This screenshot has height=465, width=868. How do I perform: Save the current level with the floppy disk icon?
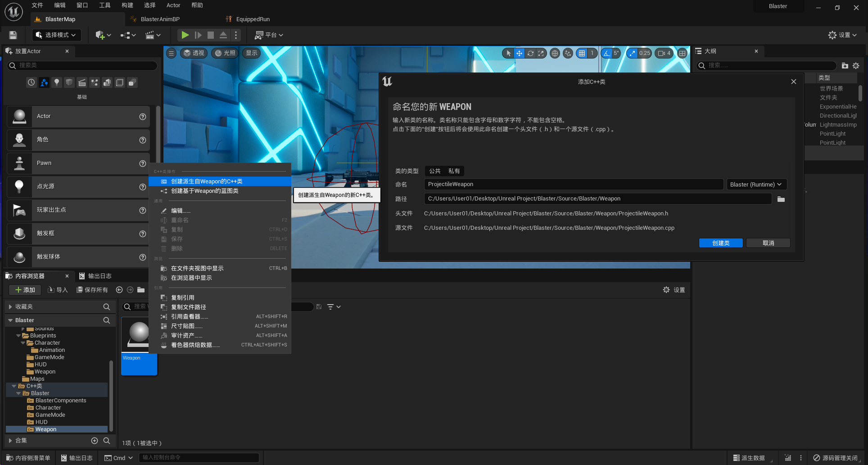(x=13, y=35)
